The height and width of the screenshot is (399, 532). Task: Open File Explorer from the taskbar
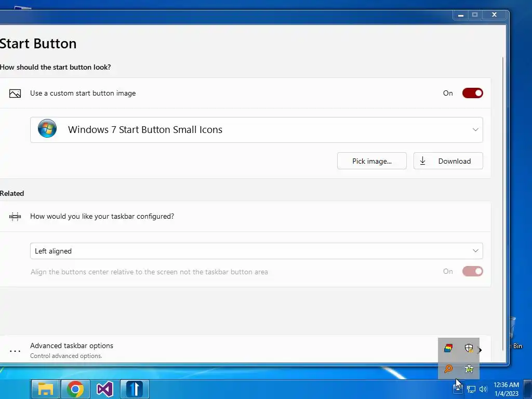46,389
